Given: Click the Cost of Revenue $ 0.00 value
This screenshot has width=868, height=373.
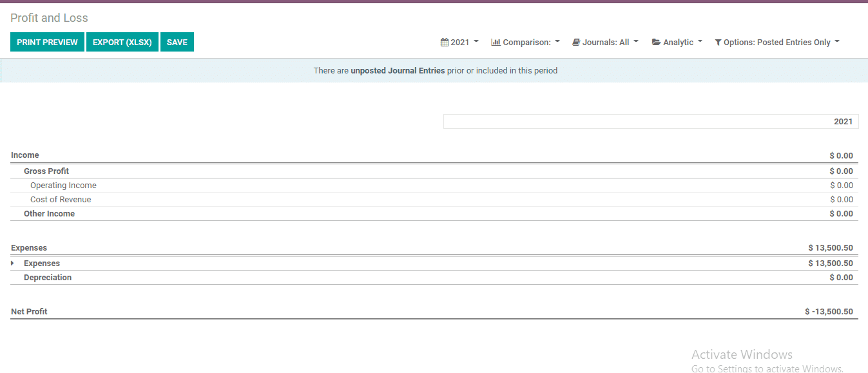Looking at the screenshot, I should click(x=842, y=200).
